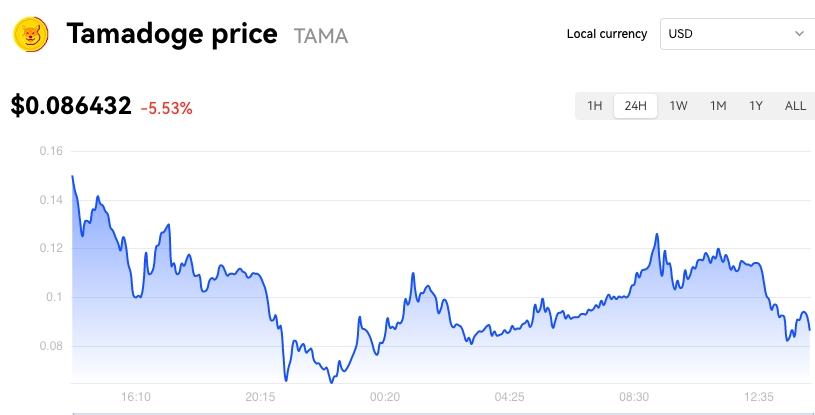
Task: Switch chart to 1M range
Action: 718,106
